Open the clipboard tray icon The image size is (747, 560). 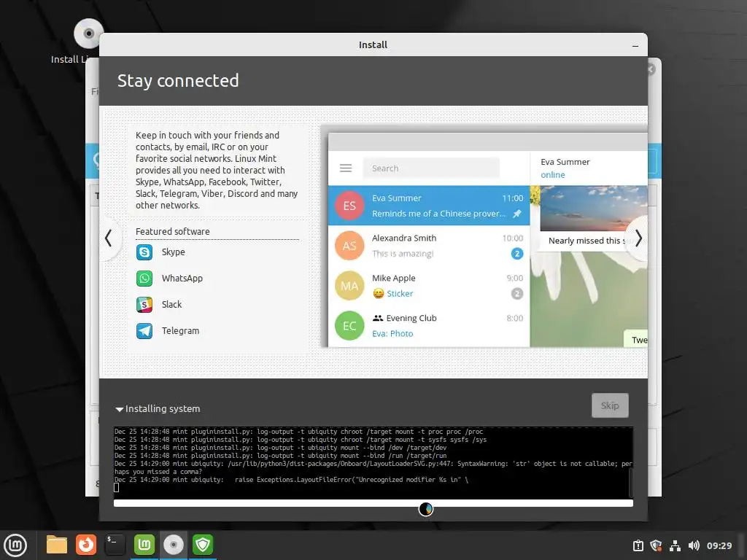click(638, 545)
